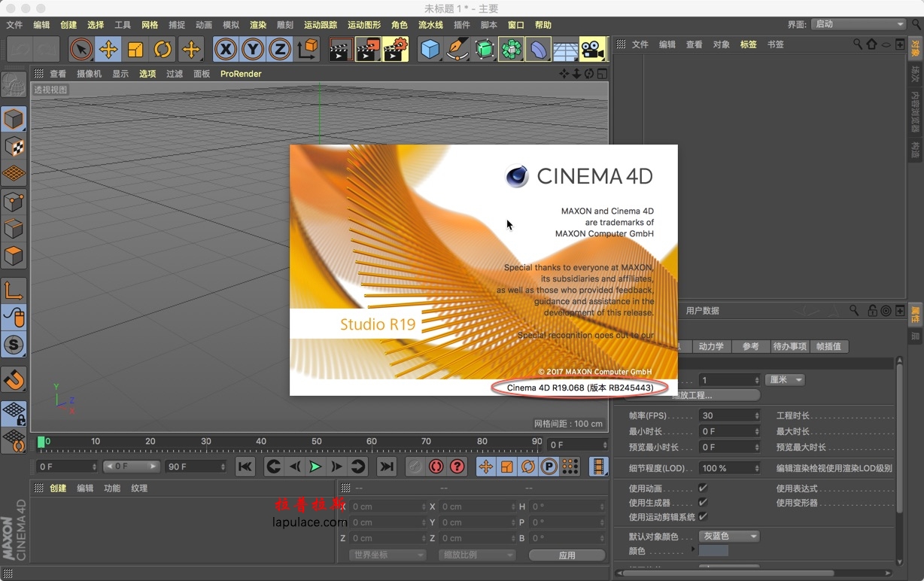Click the 帧率(FPS) value field
This screenshot has height=581, width=924.
coord(730,415)
